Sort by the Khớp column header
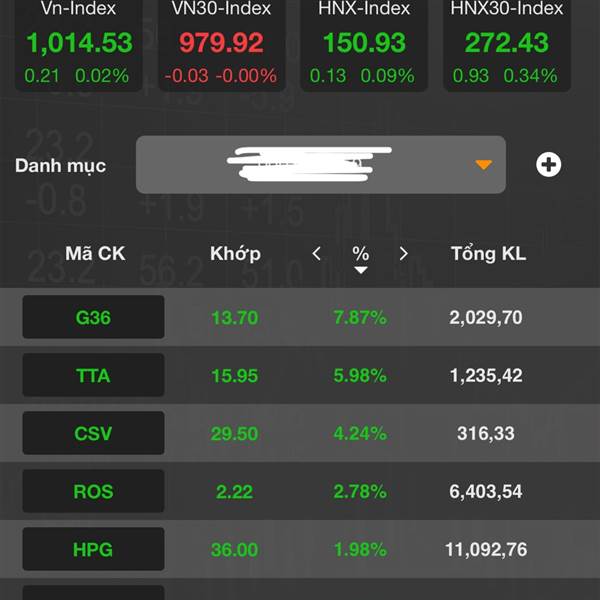The height and width of the screenshot is (600, 600). pyautogui.click(x=235, y=254)
